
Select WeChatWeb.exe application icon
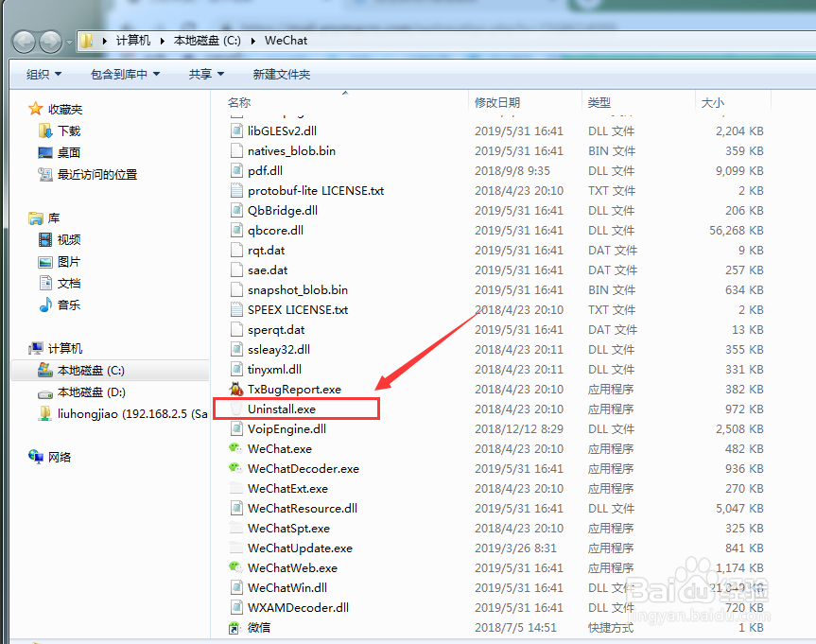(x=236, y=567)
